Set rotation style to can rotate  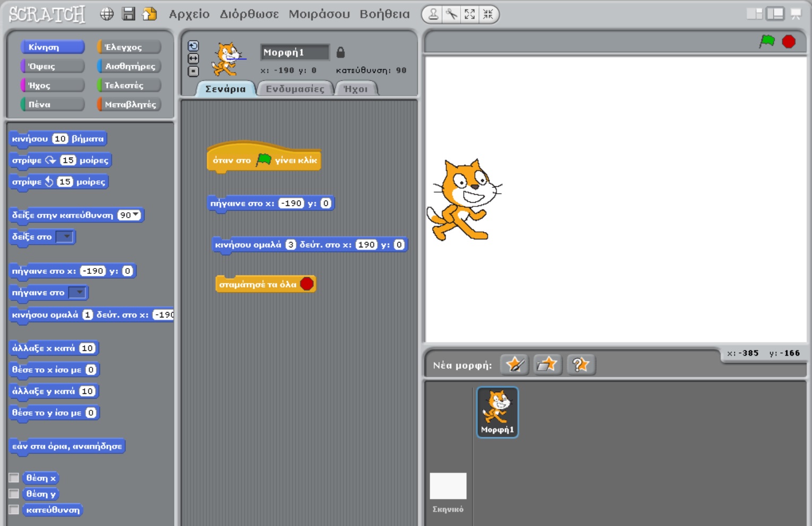[x=193, y=46]
